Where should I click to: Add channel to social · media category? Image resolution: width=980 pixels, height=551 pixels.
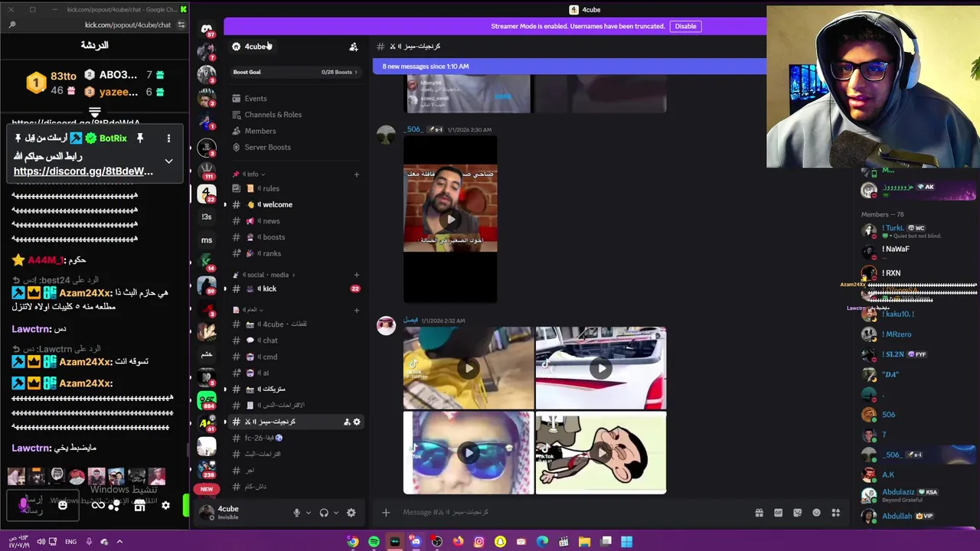pos(356,275)
